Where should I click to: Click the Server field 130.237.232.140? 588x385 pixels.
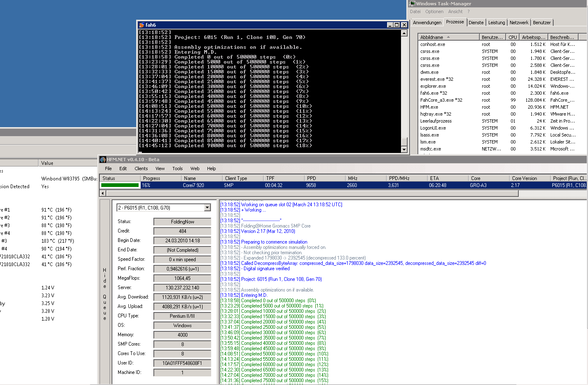(182, 288)
